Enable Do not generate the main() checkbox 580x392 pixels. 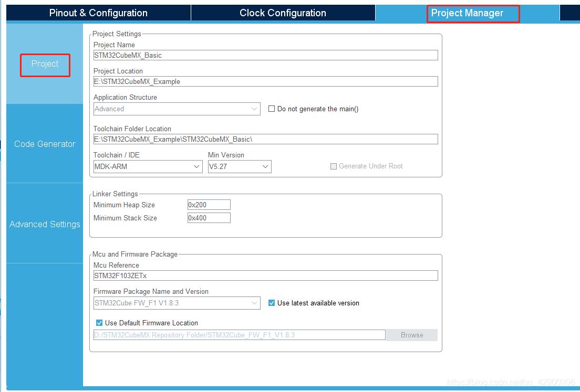click(x=272, y=109)
